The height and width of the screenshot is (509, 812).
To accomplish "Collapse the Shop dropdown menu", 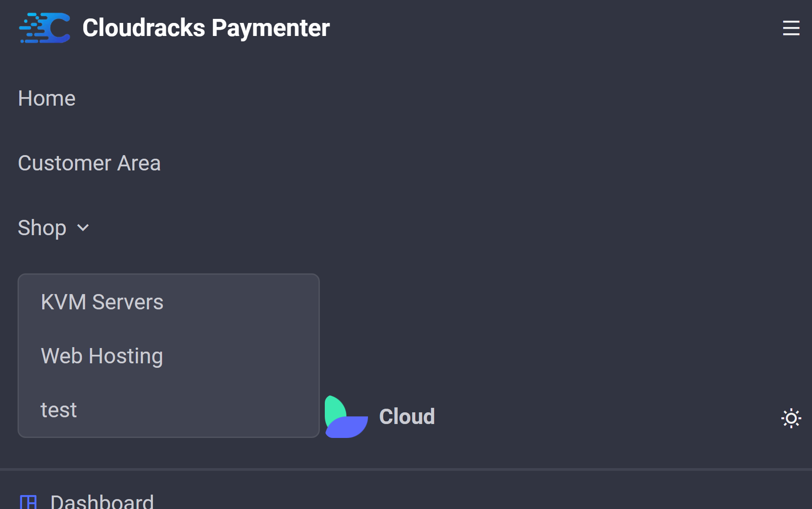I will 54,228.
